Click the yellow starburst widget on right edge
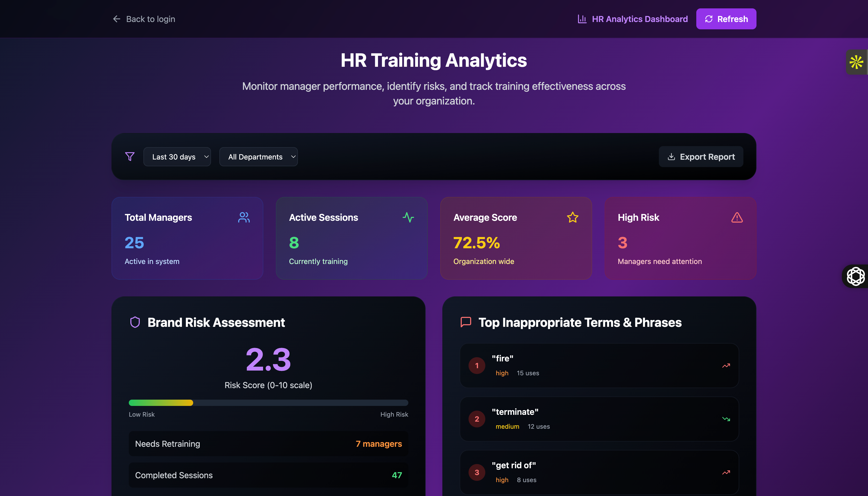Image resolution: width=868 pixels, height=496 pixels. (856, 62)
